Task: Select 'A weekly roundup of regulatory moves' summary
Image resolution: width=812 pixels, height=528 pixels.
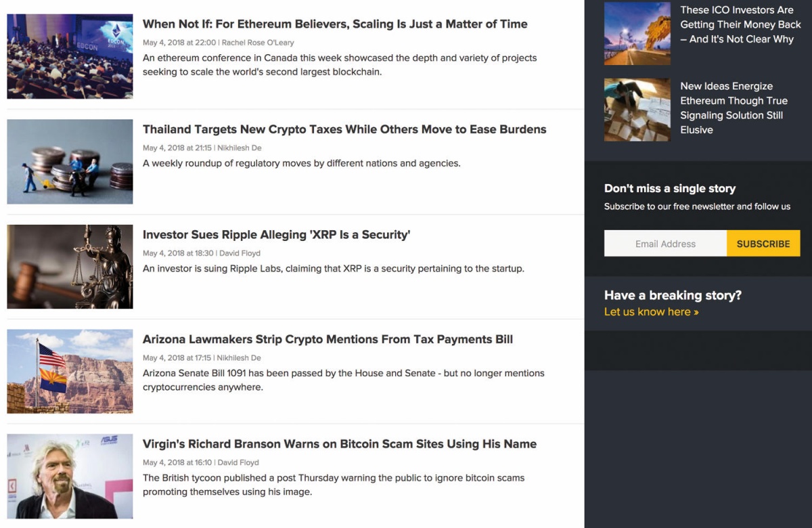Action: click(302, 163)
